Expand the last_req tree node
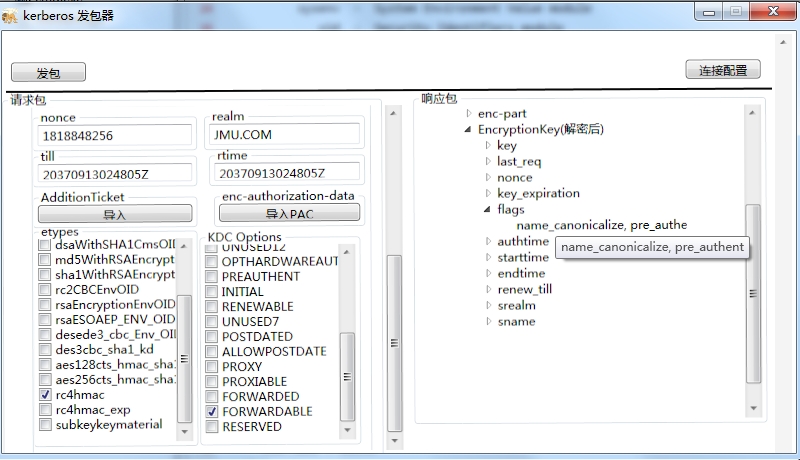 (x=488, y=161)
